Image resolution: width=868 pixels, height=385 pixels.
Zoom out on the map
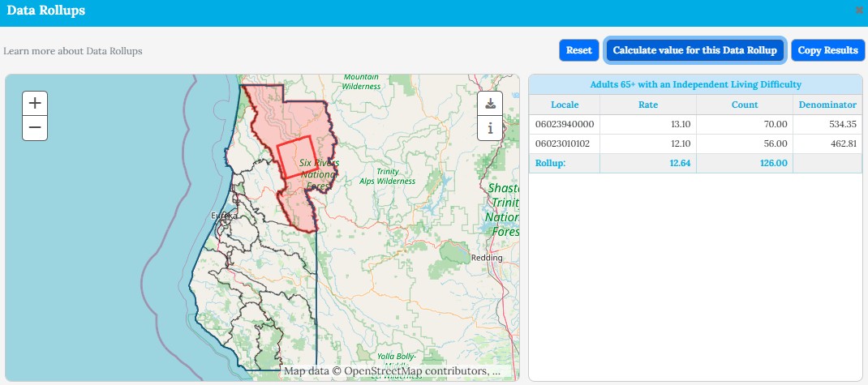(35, 128)
